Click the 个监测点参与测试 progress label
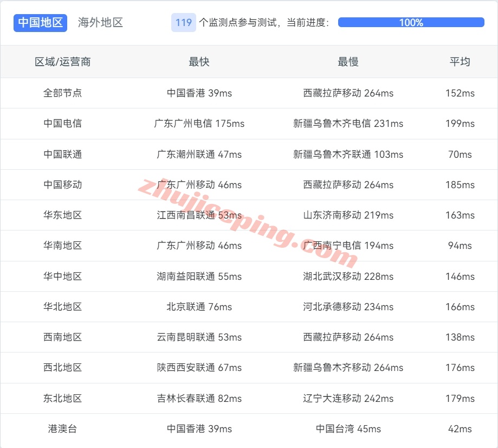The width and height of the screenshot is (498, 448). pos(264,23)
